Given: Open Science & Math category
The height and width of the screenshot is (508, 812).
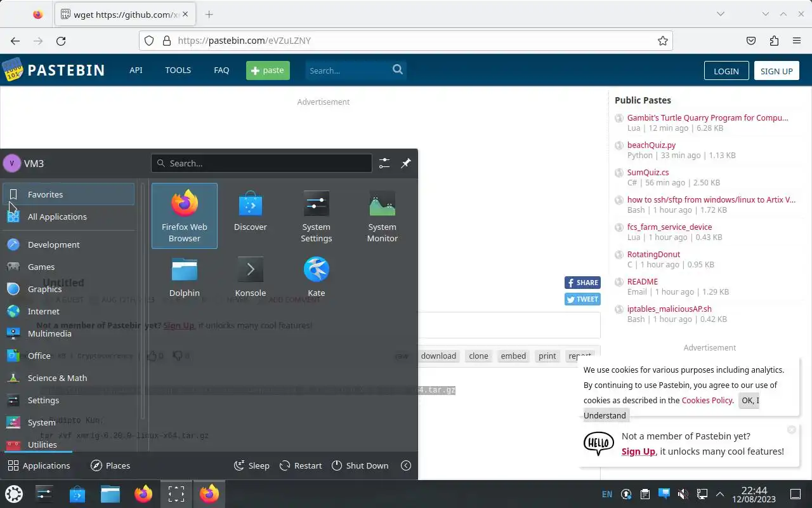Looking at the screenshot, I should 69,378.
